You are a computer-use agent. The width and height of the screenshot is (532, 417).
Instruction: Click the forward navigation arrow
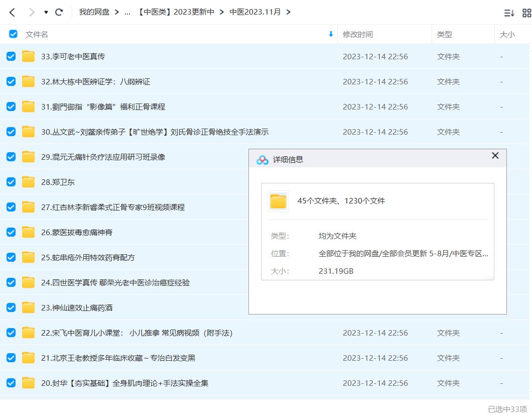click(32, 12)
